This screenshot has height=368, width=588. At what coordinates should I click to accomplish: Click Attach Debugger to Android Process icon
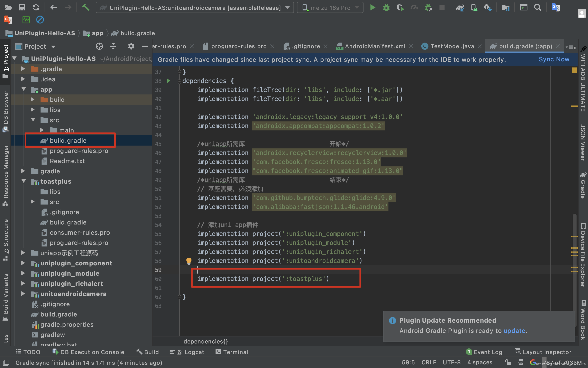(428, 8)
